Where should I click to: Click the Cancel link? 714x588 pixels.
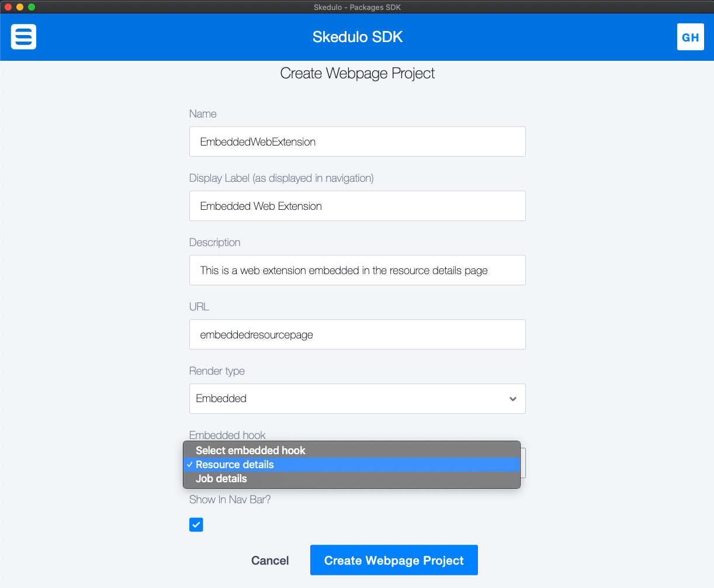click(x=270, y=561)
